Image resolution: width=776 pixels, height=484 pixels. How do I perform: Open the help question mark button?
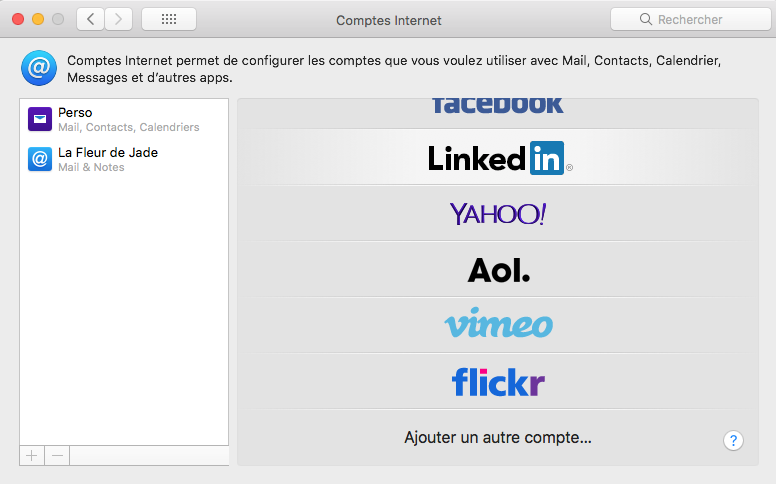733,440
